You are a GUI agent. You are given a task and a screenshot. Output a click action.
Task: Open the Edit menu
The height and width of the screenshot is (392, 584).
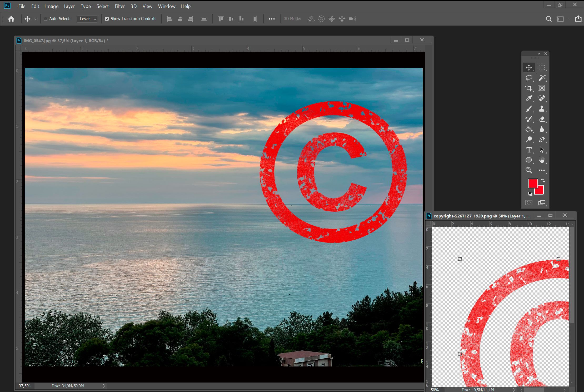tap(35, 6)
